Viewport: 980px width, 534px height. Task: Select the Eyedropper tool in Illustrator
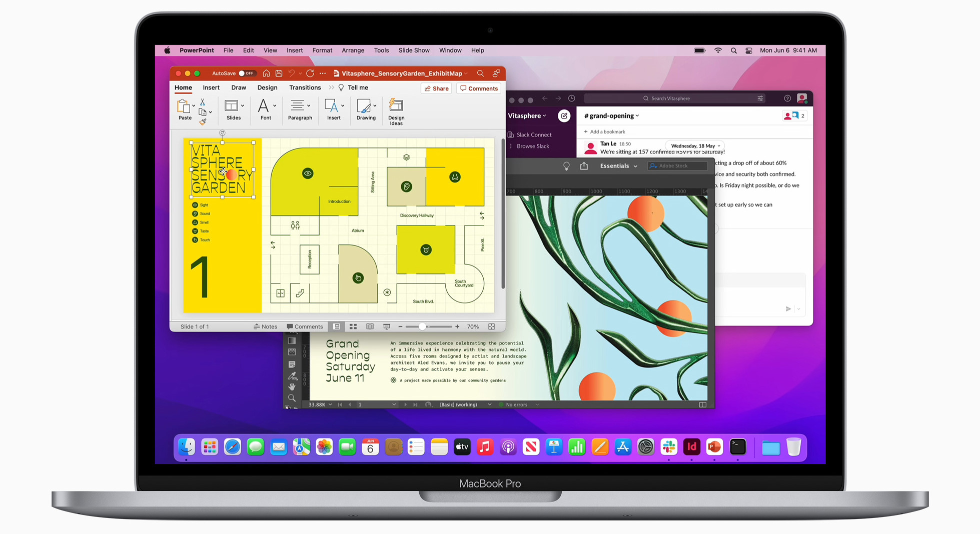[292, 376]
